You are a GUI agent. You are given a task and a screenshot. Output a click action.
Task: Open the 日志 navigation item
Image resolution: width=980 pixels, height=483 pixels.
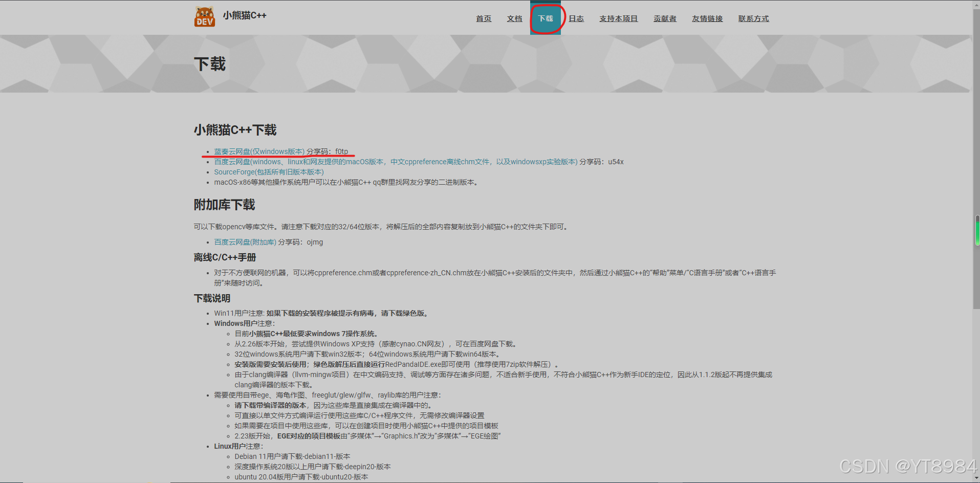(576, 18)
